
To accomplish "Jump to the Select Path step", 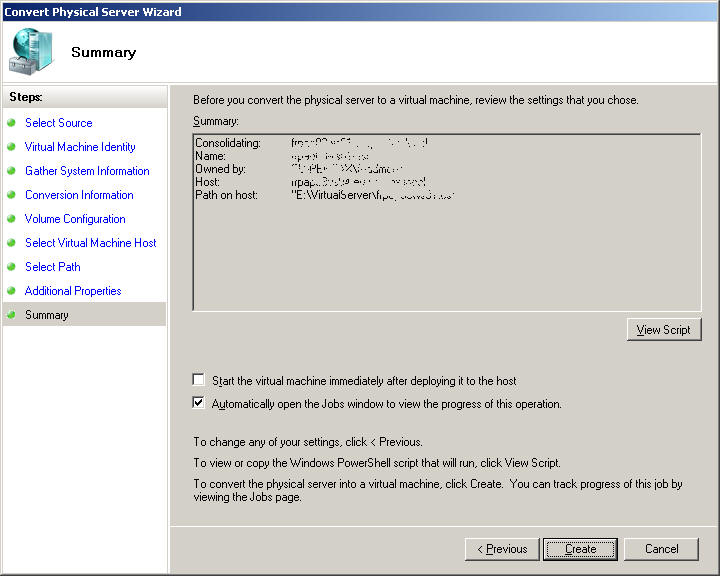I will pyautogui.click(x=52, y=267).
